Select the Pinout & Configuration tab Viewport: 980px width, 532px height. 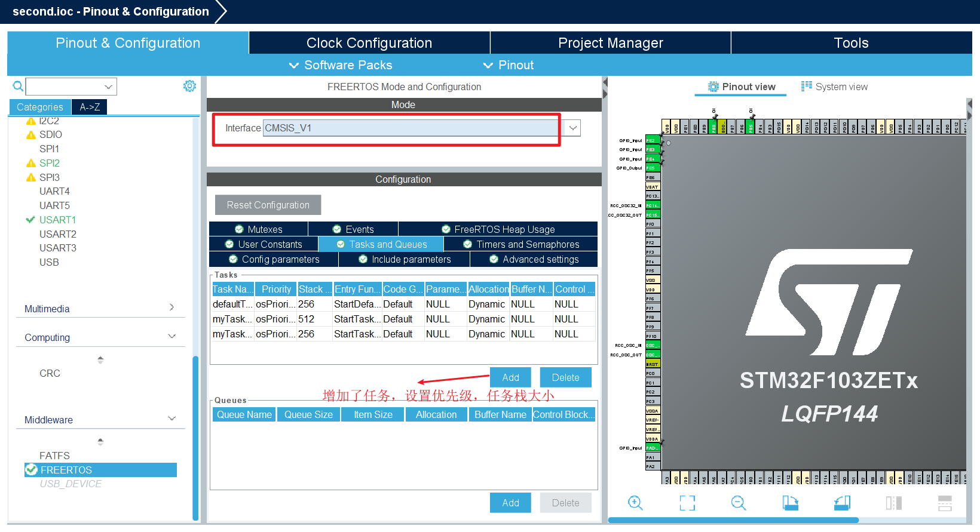[x=128, y=43]
